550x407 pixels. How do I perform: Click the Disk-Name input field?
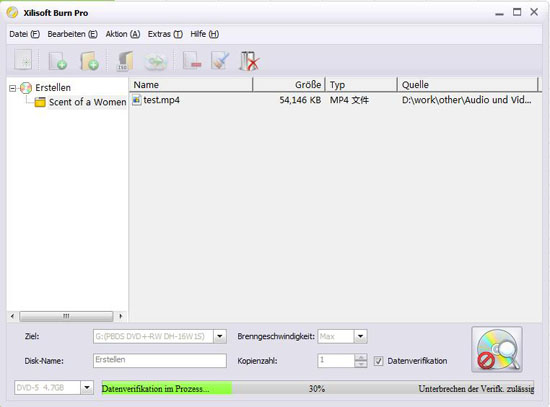click(x=160, y=360)
